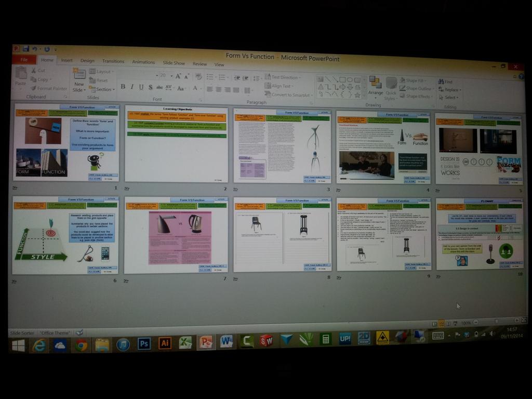The image size is (532, 399).
Task: Open Illustrator from the taskbar
Action: (x=165, y=343)
